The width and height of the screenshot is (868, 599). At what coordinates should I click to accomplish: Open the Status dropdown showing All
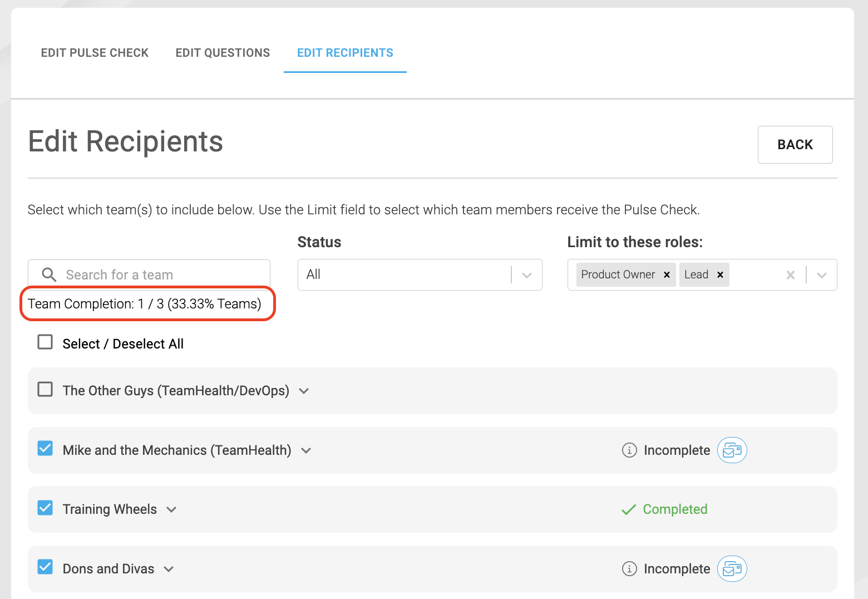click(420, 274)
